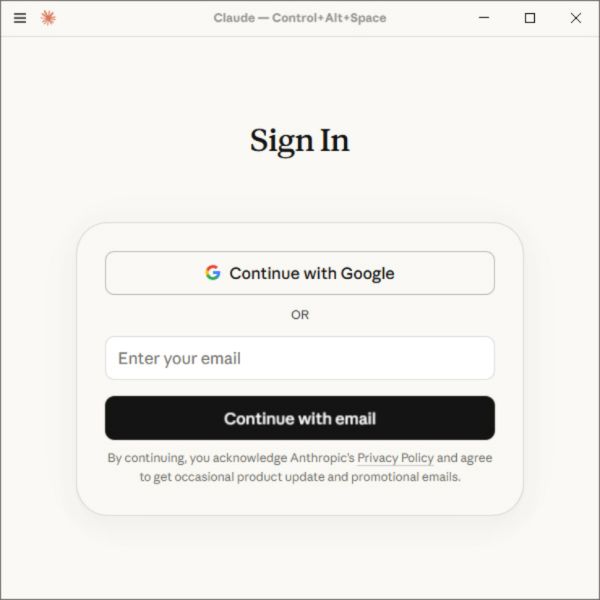This screenshot has width=600, height=600.
Task: Sign in using Continue with Google
Action: (x=300, y=273)
